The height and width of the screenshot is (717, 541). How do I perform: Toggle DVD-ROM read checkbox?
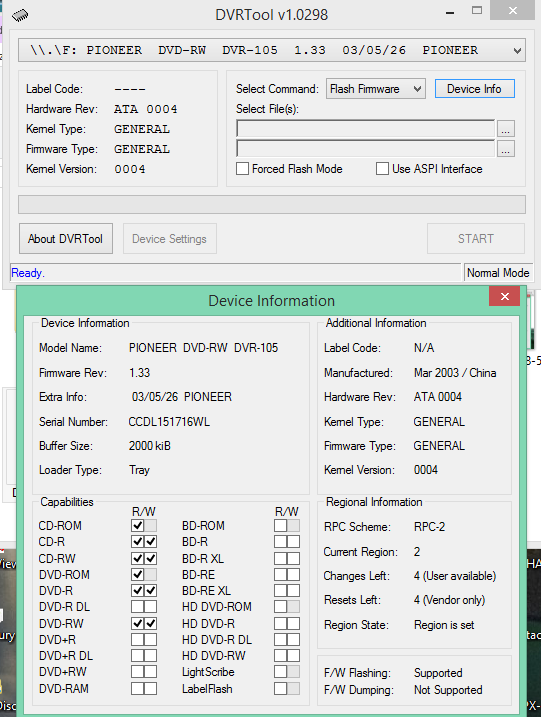(x=138, y=574)
